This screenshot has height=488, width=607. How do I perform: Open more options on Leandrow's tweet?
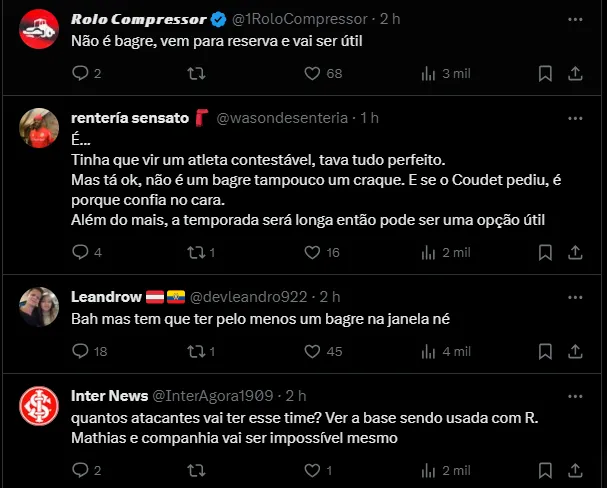(576, 297)
